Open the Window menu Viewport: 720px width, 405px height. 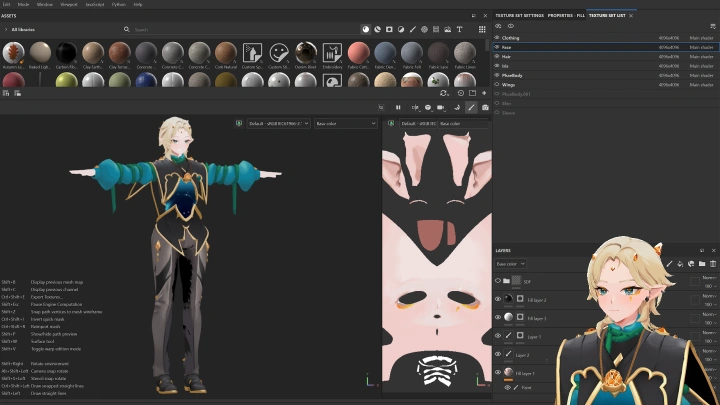tap(45, 4)
